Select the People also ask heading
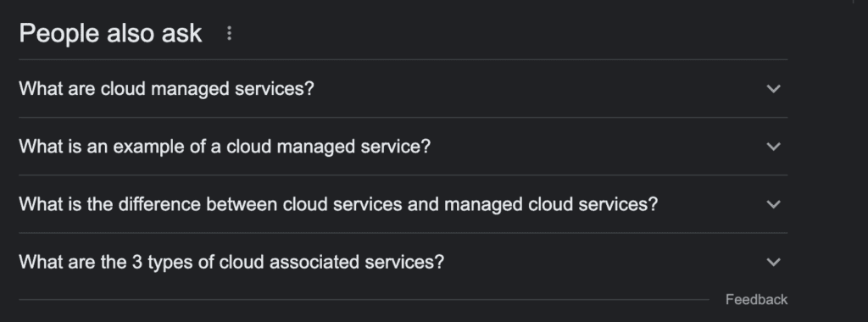 [x=110, y=33]
